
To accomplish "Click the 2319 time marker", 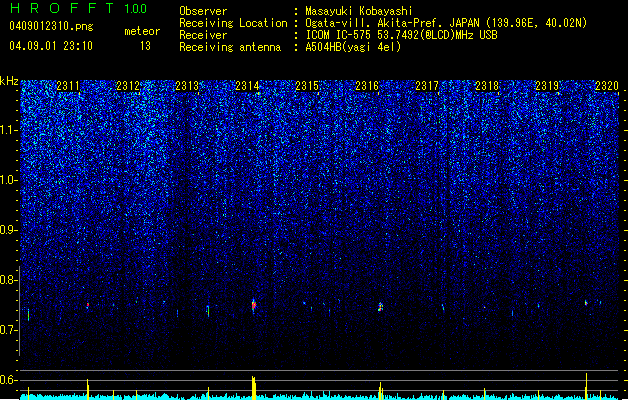I will point(547,86).
